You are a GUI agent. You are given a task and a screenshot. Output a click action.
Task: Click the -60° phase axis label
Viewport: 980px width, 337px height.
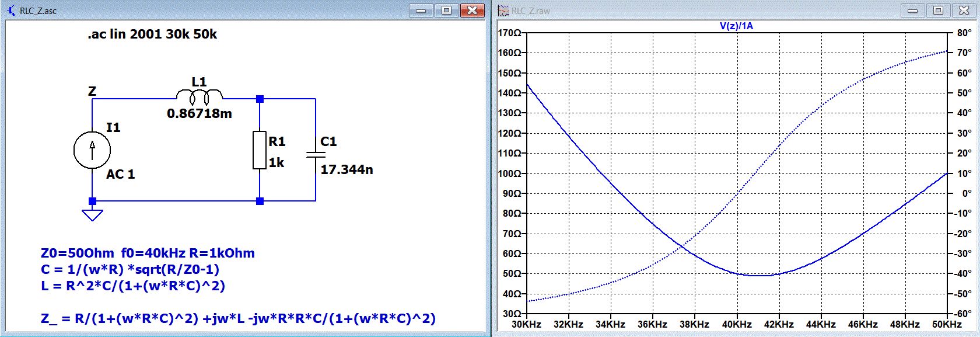coord(963,314)
